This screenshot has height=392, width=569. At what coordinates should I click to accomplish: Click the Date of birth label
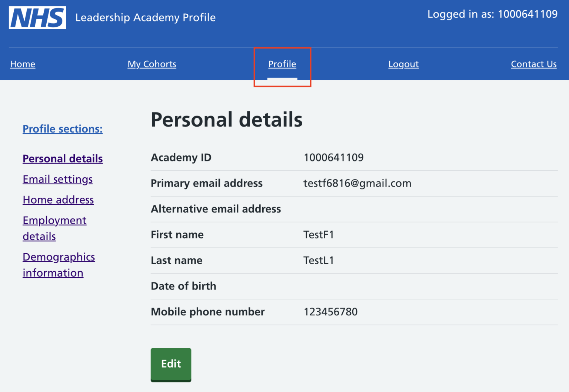click(x=183, y=286)
